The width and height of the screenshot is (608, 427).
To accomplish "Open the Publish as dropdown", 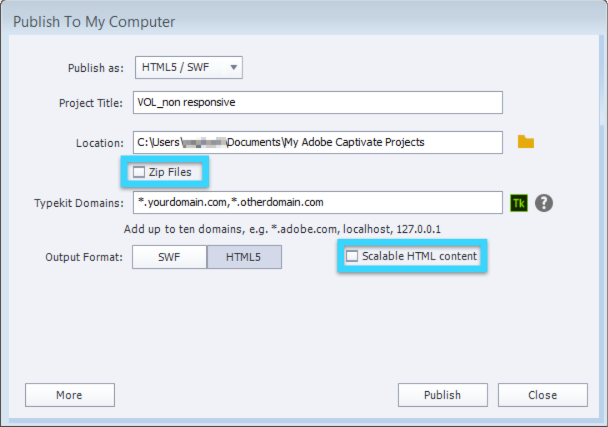I will 189,67.
